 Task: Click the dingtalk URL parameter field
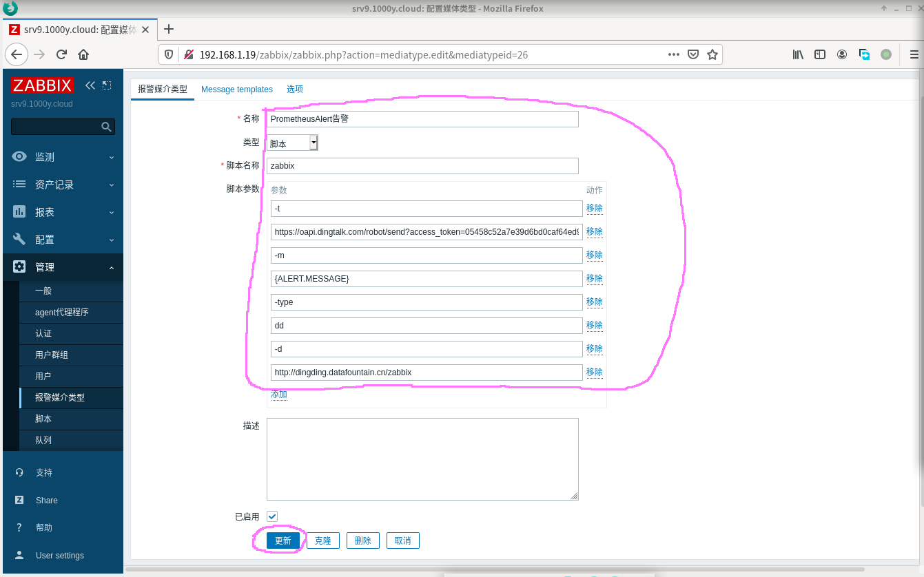427,232
